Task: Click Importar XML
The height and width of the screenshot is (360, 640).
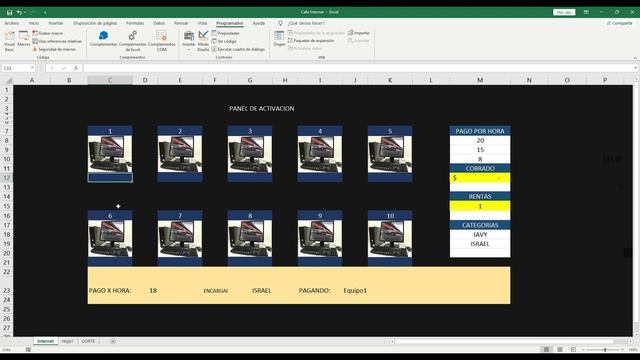Action: 359,33
